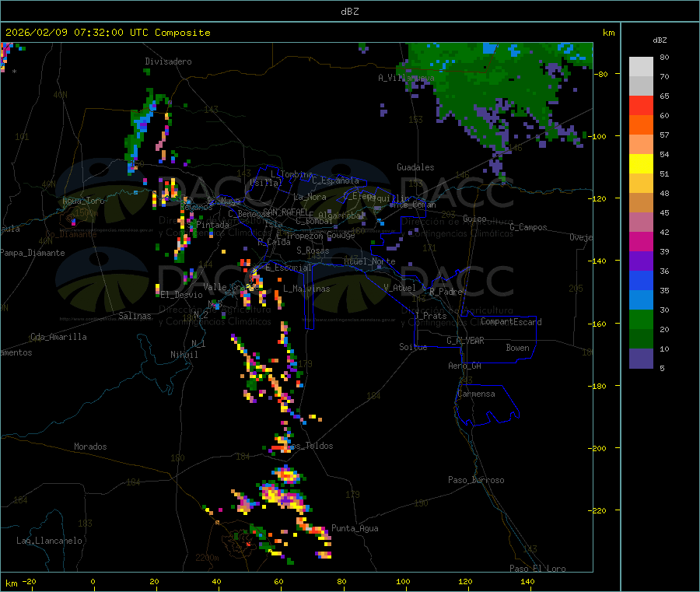The image size is (700, 592).
Task: Click the purple 36-39 dBZ legend swatch
Action: tap(641, 261)
